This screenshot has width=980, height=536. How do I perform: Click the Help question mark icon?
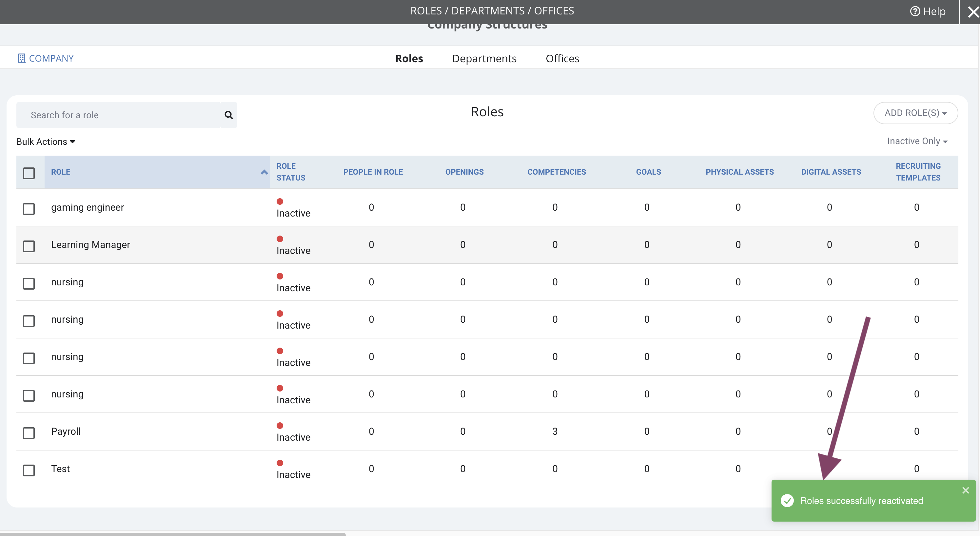914,11
